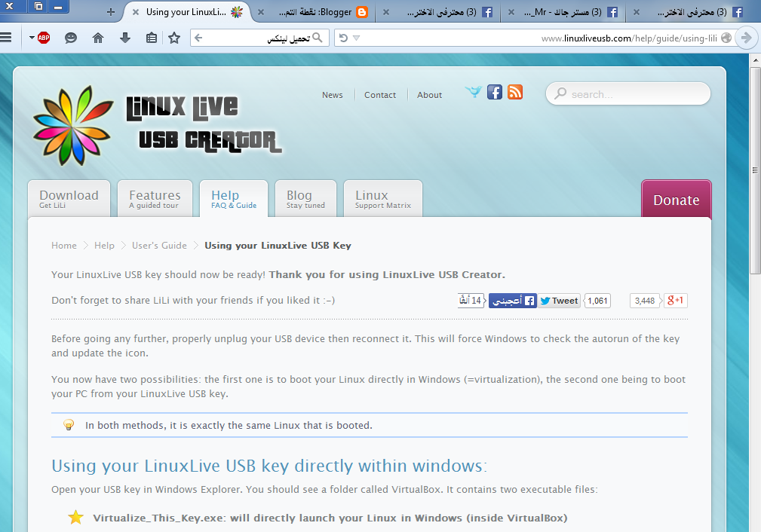Click the About link
The height and width of the screenshot is (532, 761).
pyautogui.click(x=429, y=95)
